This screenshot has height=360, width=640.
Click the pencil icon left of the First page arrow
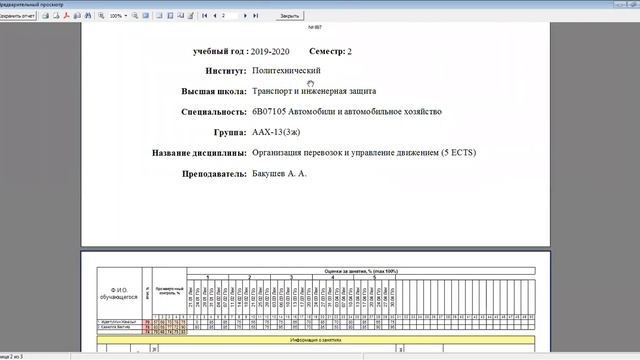[191, 16]
